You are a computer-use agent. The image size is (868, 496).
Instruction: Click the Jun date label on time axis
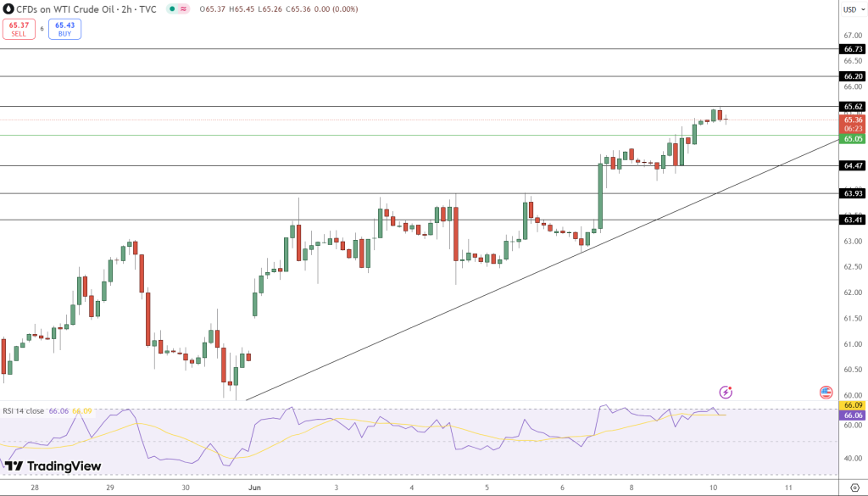point(254,488)
